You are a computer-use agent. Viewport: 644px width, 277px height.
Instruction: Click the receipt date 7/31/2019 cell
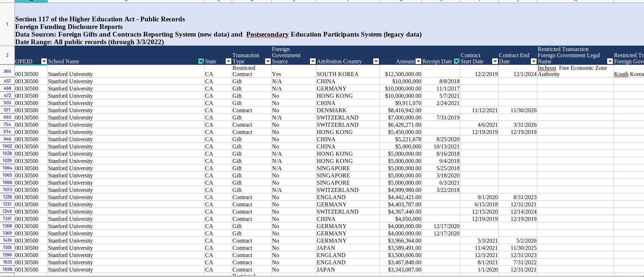click(x=441, y=118)
